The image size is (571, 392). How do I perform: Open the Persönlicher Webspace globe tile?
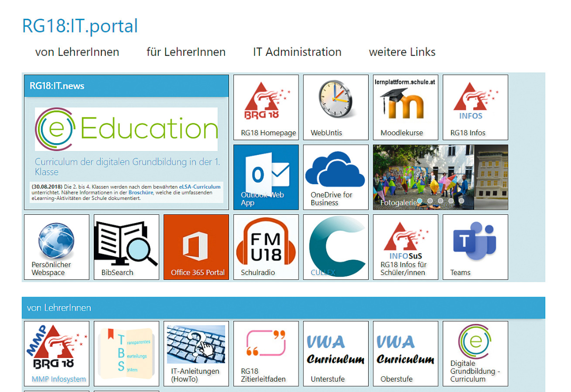(57, 247)
